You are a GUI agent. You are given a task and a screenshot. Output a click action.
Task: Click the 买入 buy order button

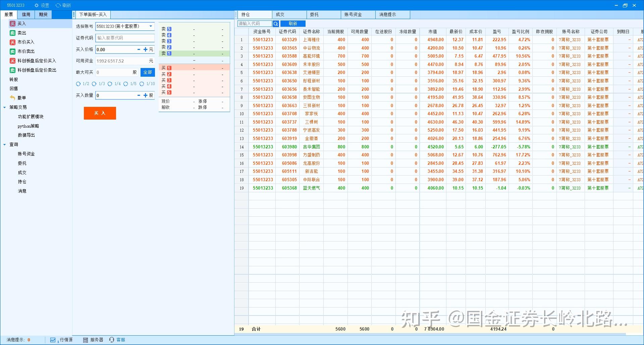coord(100,113)
